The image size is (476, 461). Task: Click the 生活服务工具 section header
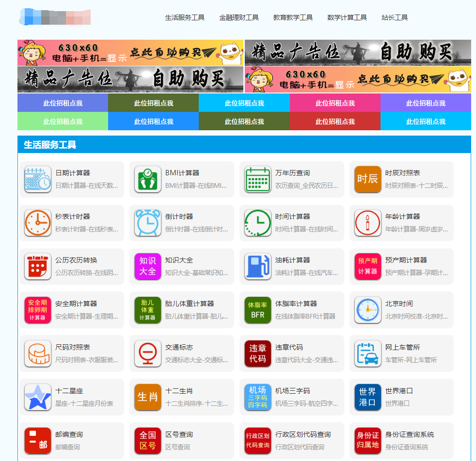(x=244, y=144)
